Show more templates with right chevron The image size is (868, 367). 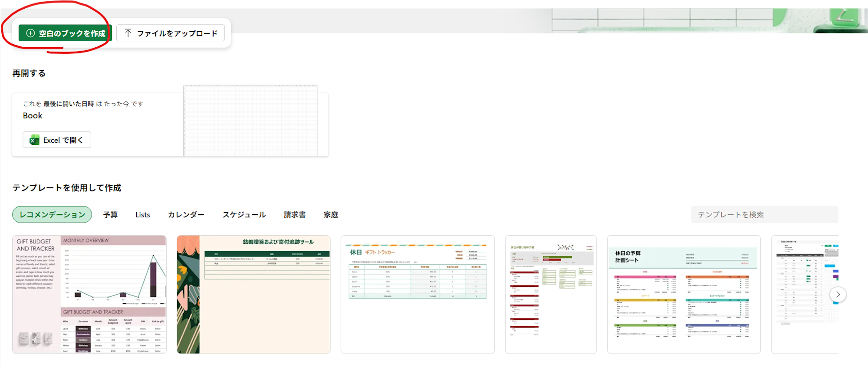click(838, 295)
